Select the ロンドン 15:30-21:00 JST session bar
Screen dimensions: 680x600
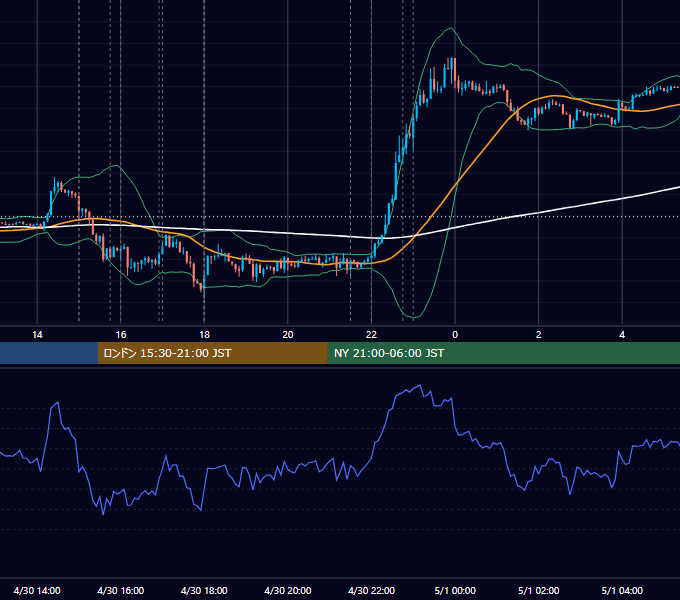coord(212,353)
